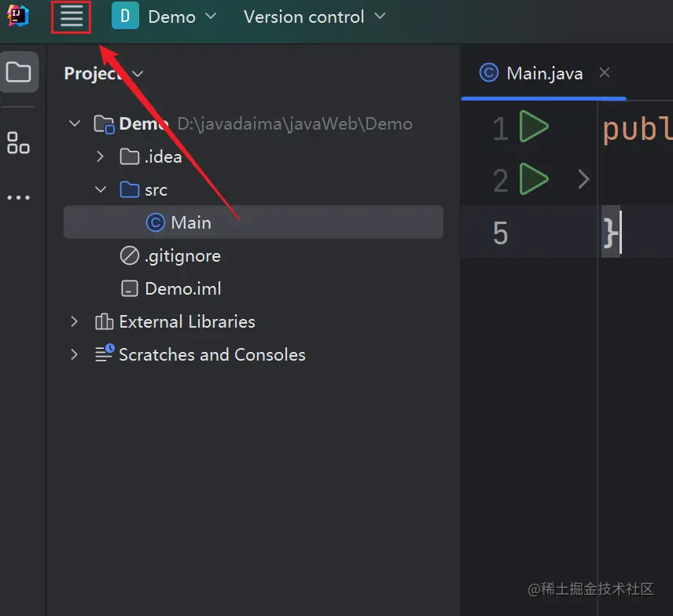This screenshot has width=673, height=616.
Task: Place cursor after closing brace on line 5
Action: tap(621, 232)
